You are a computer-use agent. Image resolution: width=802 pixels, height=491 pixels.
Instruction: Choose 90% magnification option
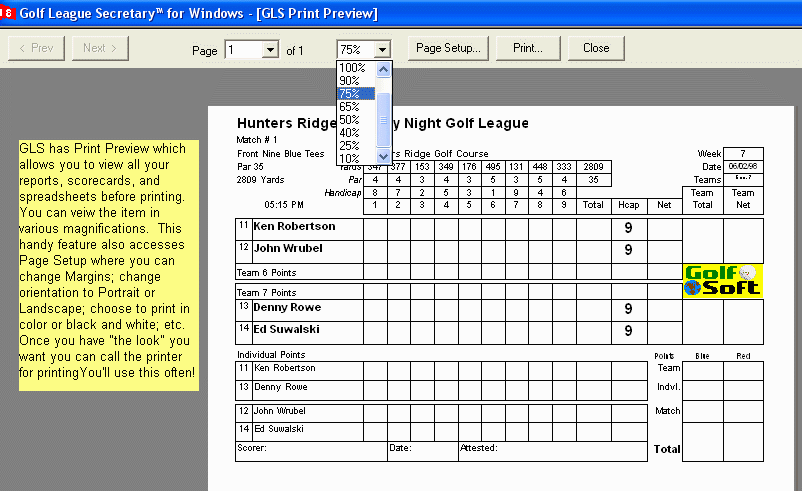point(350,80)
